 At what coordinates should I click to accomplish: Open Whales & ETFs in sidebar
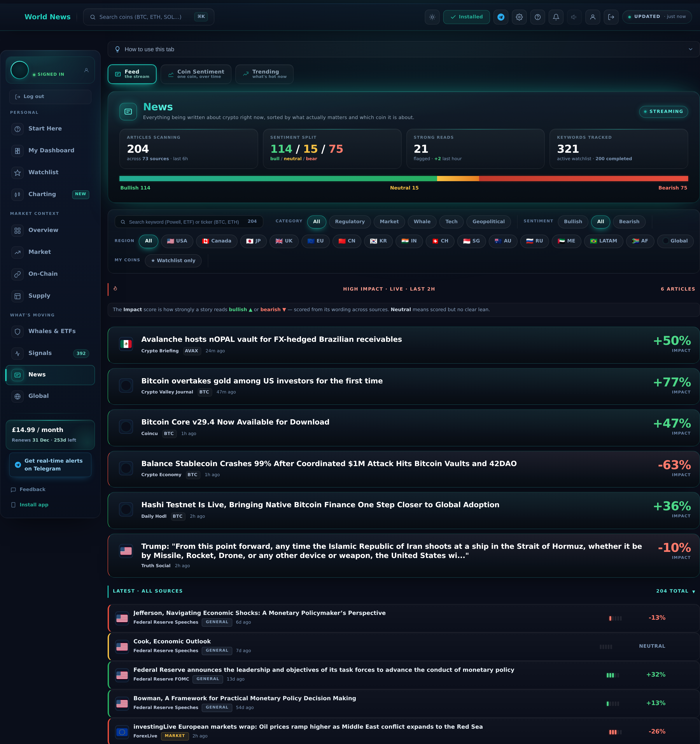point(50,331)
